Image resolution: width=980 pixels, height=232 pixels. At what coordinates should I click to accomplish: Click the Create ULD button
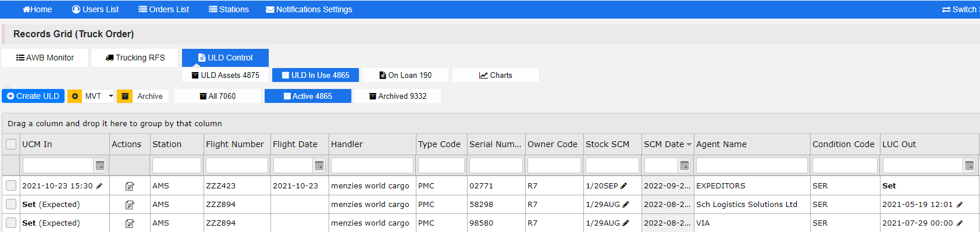point(33,96)
